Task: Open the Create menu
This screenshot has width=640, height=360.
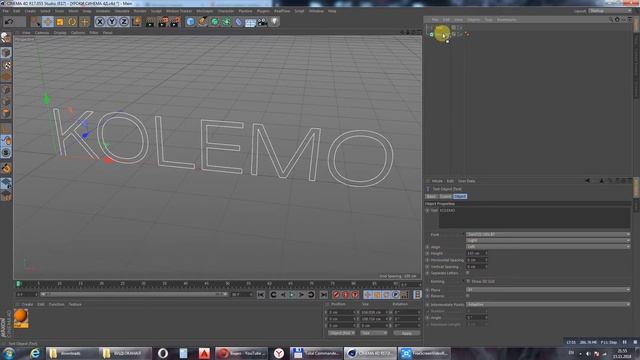Action: click(x=30, y=11)
